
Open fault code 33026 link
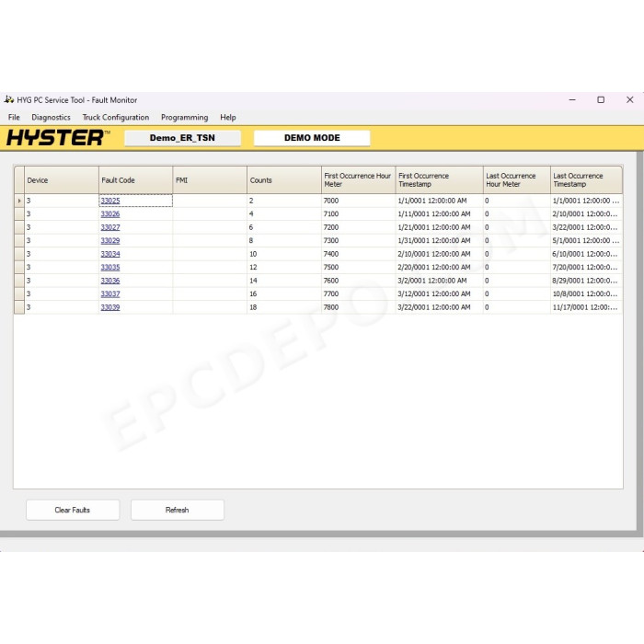click(x=110, y=214)
